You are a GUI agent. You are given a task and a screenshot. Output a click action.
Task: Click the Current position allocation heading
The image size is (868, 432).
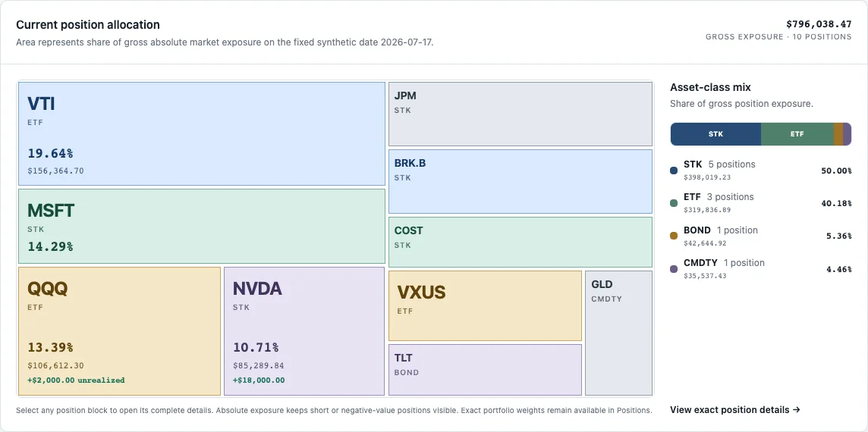(88, 25)
